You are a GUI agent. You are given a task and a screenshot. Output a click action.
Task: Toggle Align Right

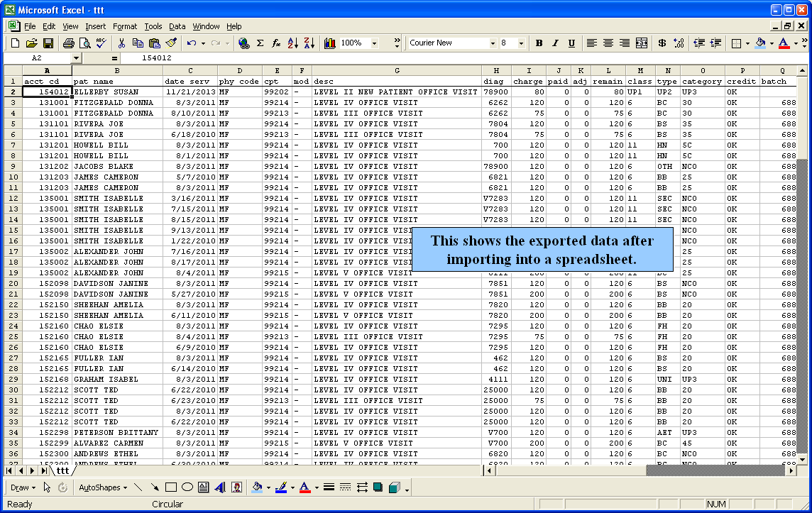pyautogui.click(x=625, y=43)
